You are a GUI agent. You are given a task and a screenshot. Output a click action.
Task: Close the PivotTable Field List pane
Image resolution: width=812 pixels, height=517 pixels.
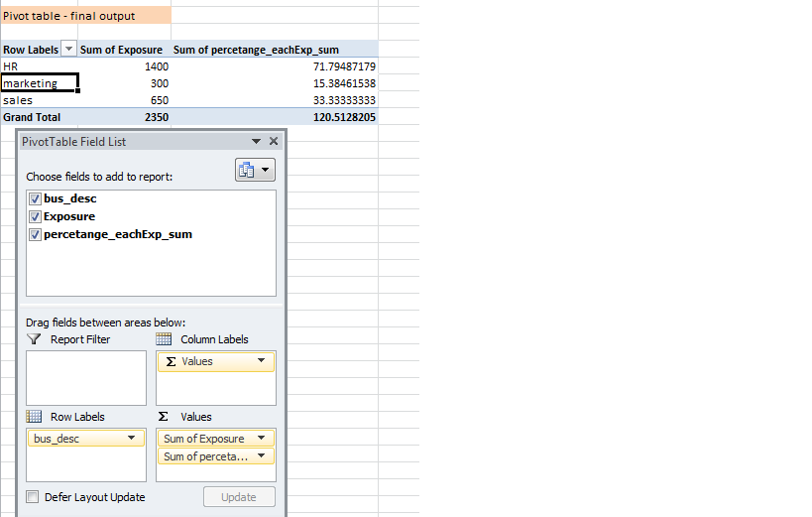point(274,141)
